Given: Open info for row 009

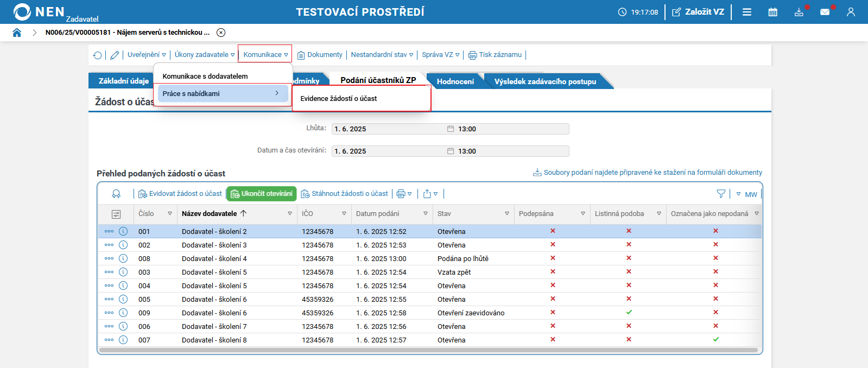Looking at the screenshot, I should (x=123, y=313).
